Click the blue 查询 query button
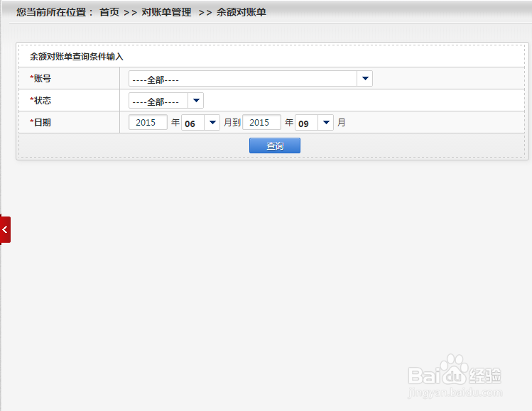 (274, 146)
